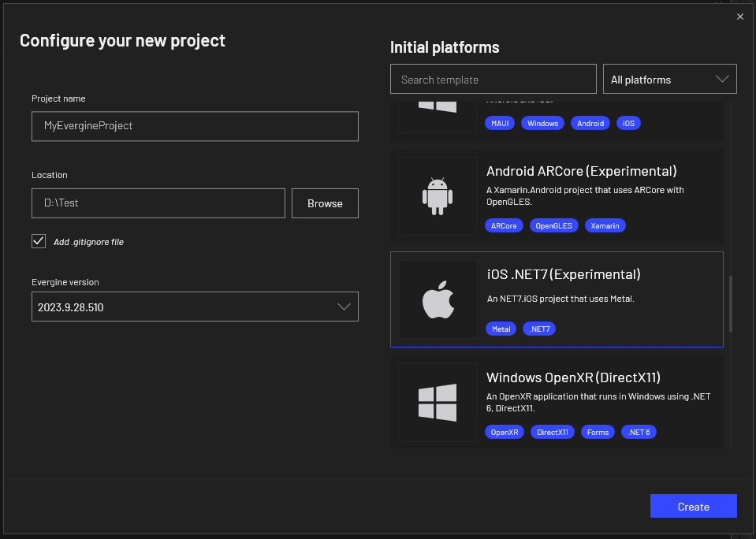Image resolution: width=756 pixels, height=539 pixels.
Task: Click the template list scrollbar thumb
Action: pos(731,303)
